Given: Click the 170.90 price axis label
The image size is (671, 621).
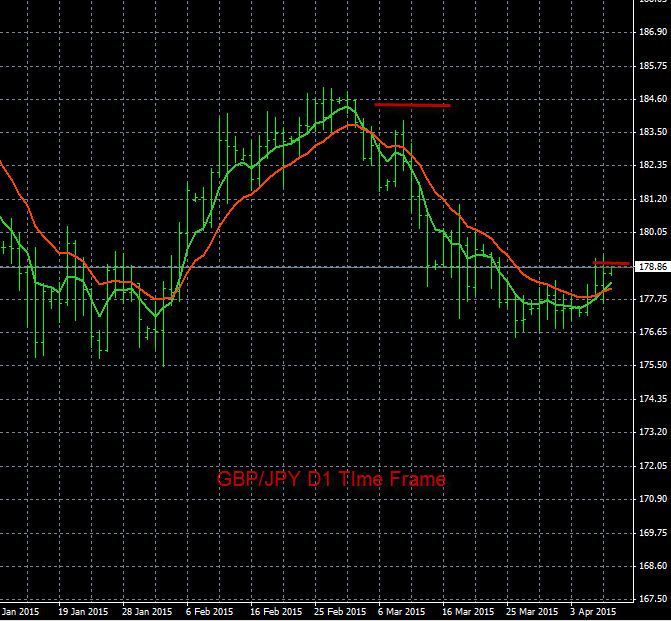Looking at the screenshot, I should [653, 499].
